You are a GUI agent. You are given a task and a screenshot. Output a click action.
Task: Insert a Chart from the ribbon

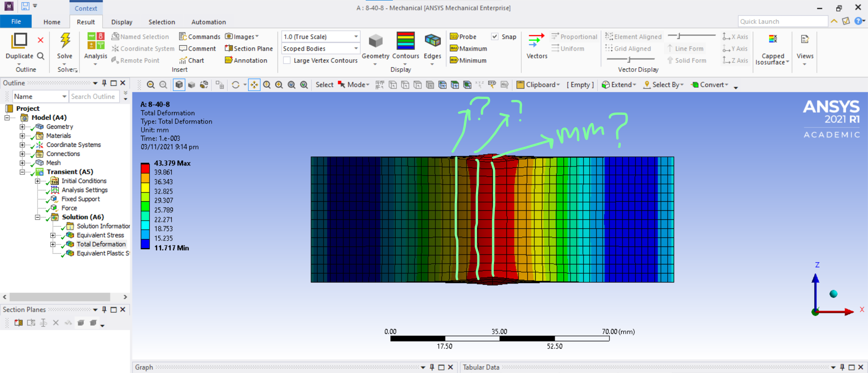(192, 61)
